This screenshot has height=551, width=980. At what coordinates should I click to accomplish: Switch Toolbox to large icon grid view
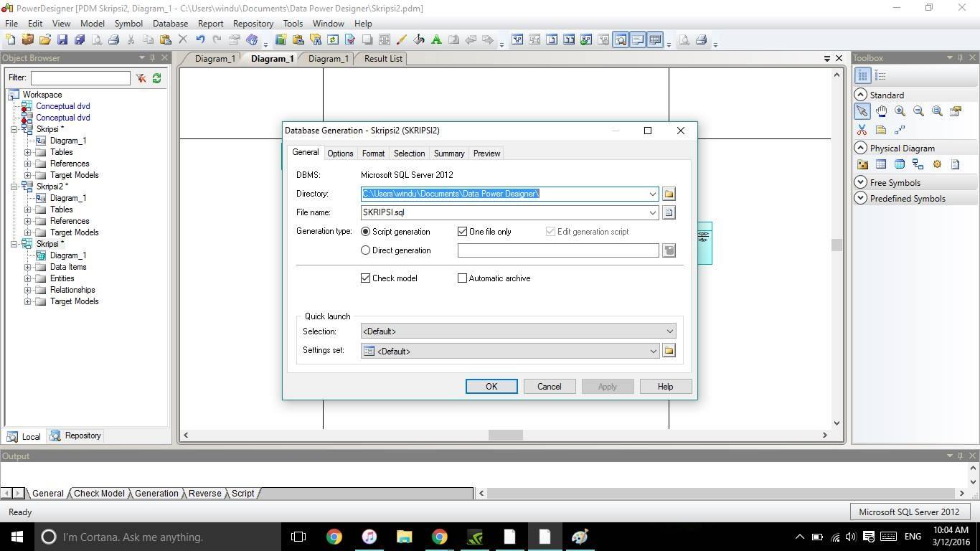[862, 75]
